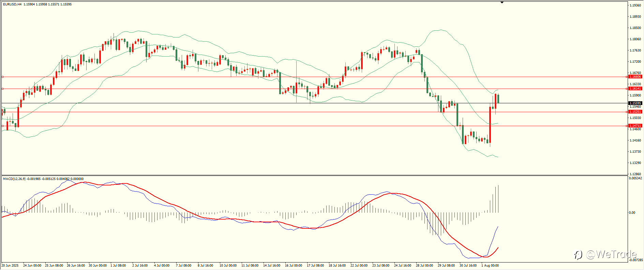The image size is (644, 270).
Task: Click the 20 Jun 2025 date label
Action: point(10,265)
